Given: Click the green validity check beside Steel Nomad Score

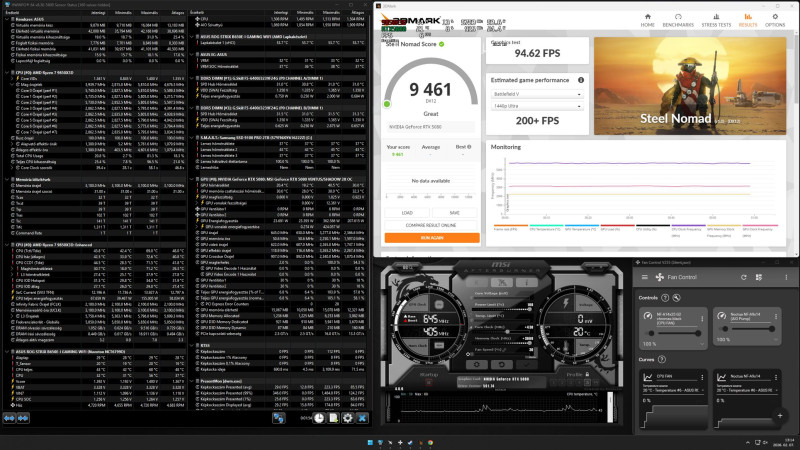Looking at the screenshot, I should 442,44.
